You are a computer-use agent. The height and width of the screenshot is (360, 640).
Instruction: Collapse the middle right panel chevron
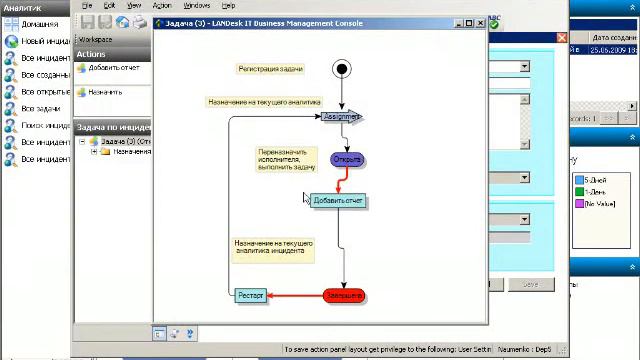point(632,137)
